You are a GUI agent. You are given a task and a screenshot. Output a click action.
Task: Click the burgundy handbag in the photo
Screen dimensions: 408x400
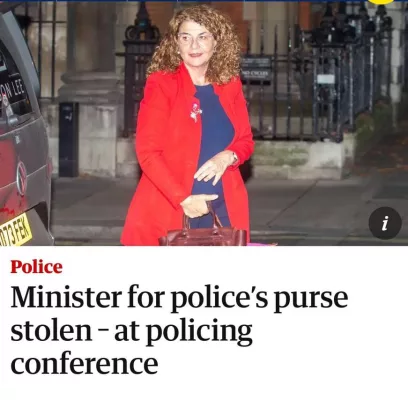point(204,230)
